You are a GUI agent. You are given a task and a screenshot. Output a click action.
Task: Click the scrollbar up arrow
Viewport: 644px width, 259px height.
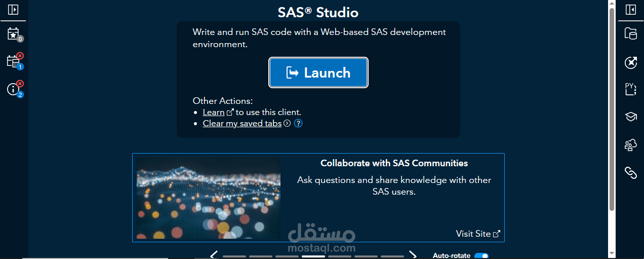click(612, 4)
